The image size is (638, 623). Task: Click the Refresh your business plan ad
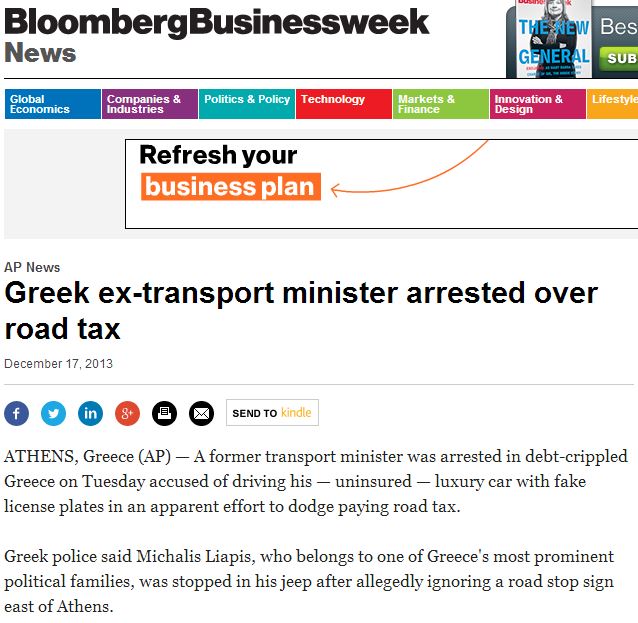point(380,184)
